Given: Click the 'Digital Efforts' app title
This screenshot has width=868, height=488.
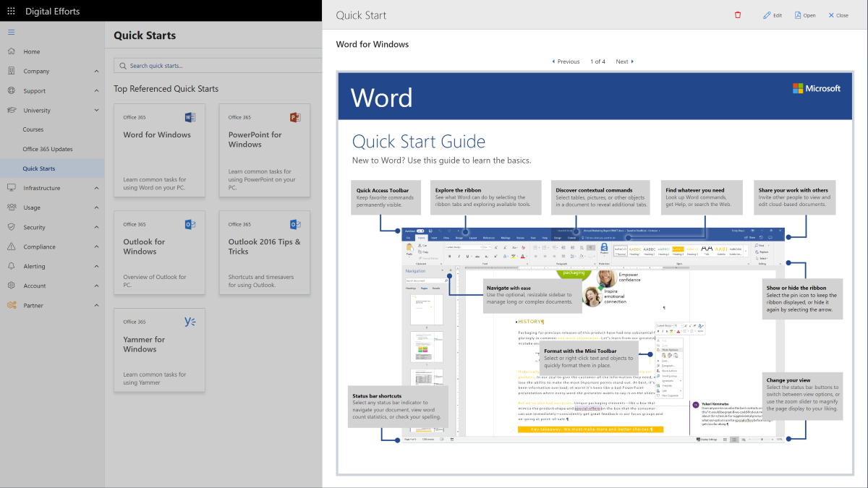Looking at the screenshot, I should click(53, 12).
